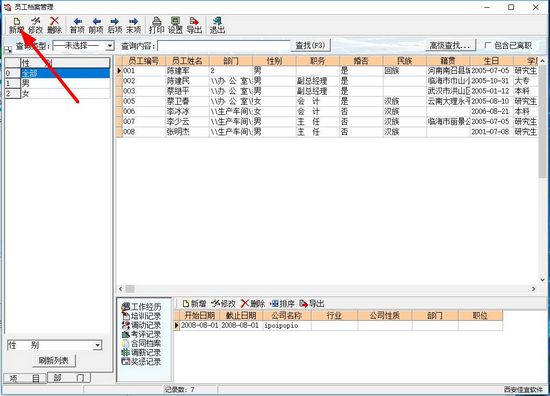
Task: Click the 2005-10-31 birthday cell
Action: [491, 81]
